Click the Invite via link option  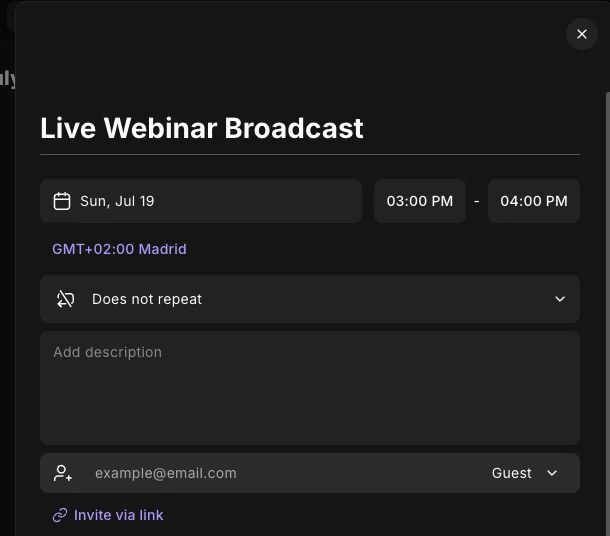click(x=108, y=515)
